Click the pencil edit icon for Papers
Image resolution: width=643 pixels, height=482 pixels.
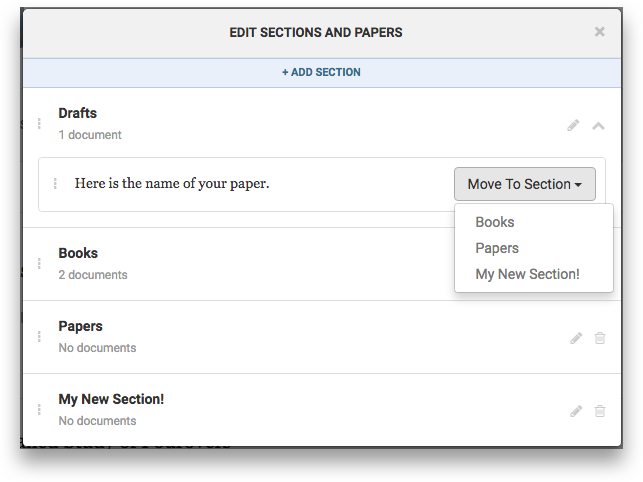576,338
